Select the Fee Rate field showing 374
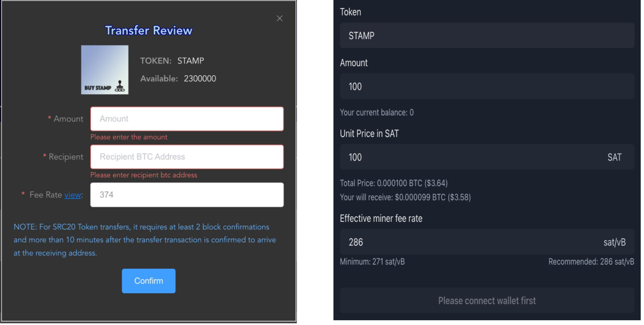Image resolution: width=644 pixels, height=325 pixels. click(x=187, y=195)
